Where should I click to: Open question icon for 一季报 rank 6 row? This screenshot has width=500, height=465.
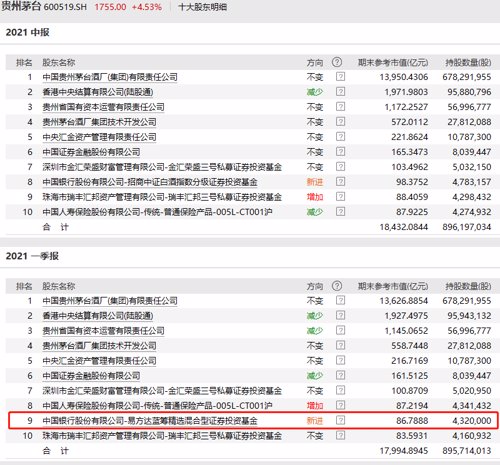[x=340, y=375]
